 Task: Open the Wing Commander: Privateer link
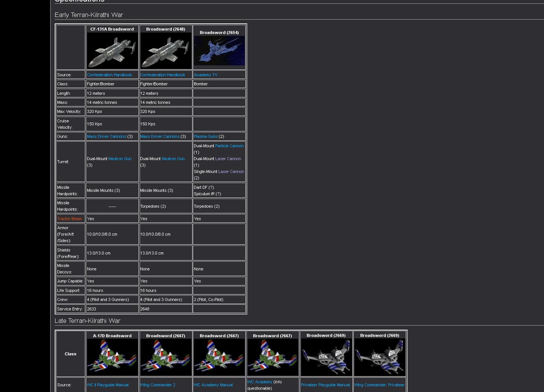pos(379,385)
